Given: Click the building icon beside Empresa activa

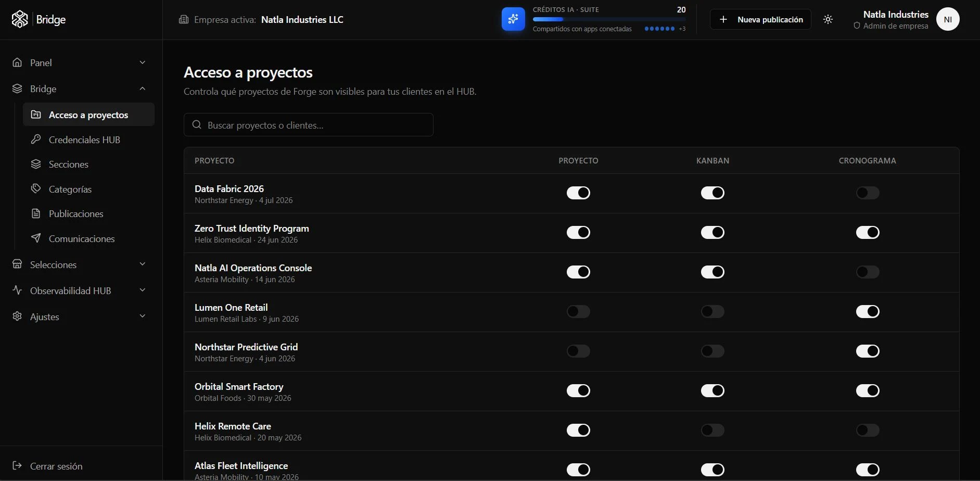Looking at the screenshot, I should tap(184, 20).
